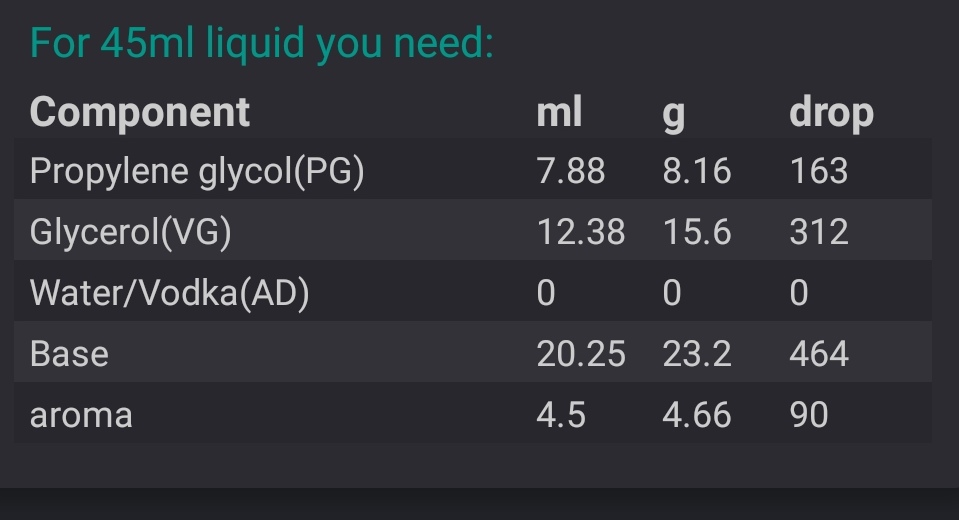Select the Propylene glycol(PG) row label
Screen dimensions: 959x520
pos(197,171)
